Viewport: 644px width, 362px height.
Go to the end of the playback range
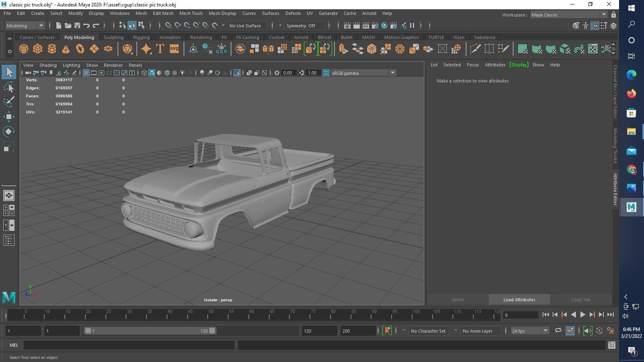tap(611, 315)
